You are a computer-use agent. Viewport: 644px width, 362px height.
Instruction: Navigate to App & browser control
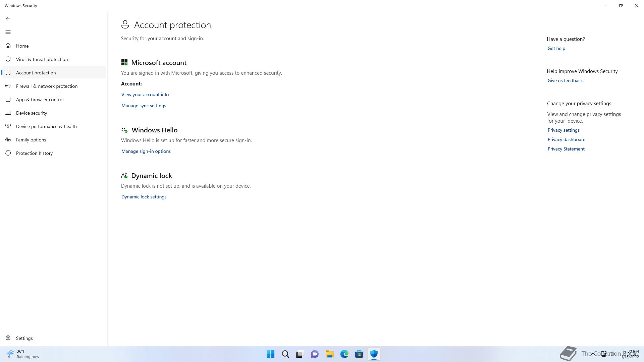tap(54, 99)
